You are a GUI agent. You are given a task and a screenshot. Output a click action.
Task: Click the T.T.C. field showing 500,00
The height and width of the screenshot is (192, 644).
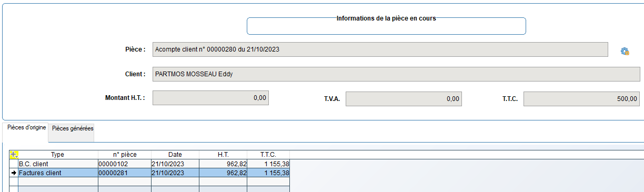pyautogui.click(x=582, y=98)
